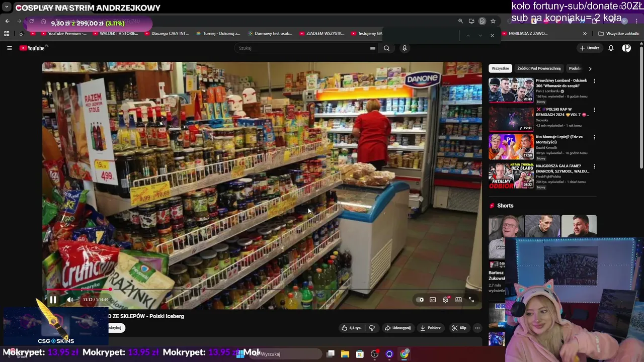Image resolution: width=644 pixels, height=362 pixels.
Task: Click the Klip scissors button
Action: click(x=459, y=328)
